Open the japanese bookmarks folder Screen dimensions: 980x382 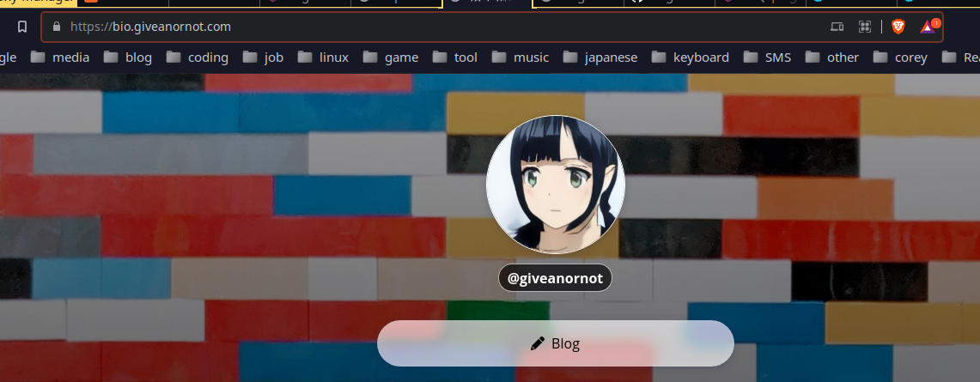click(600, 58)
